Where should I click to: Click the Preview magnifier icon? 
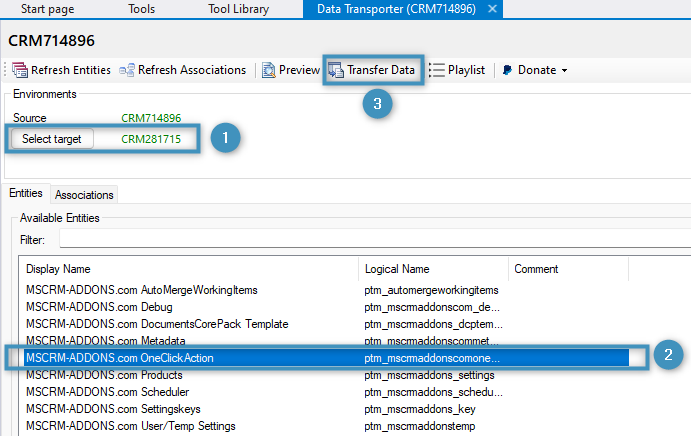coord(268,70)
